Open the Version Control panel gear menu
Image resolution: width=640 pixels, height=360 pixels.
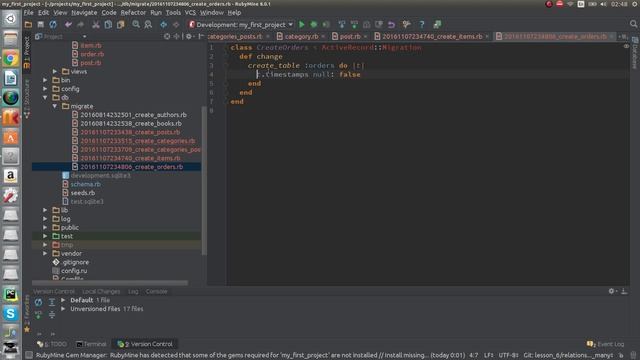(x=612, y=291)
